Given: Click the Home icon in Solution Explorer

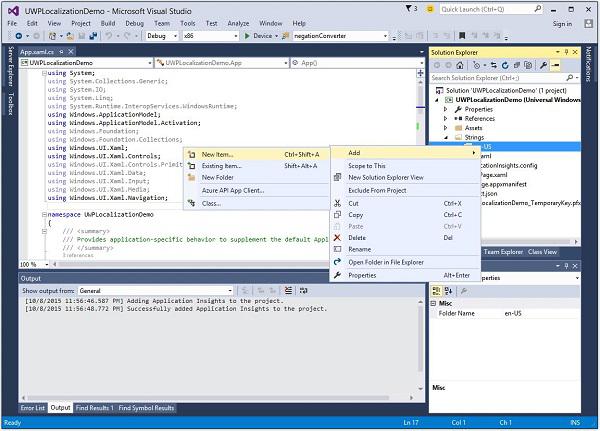Looking at the screenshot, I should [x=461, y=64].
